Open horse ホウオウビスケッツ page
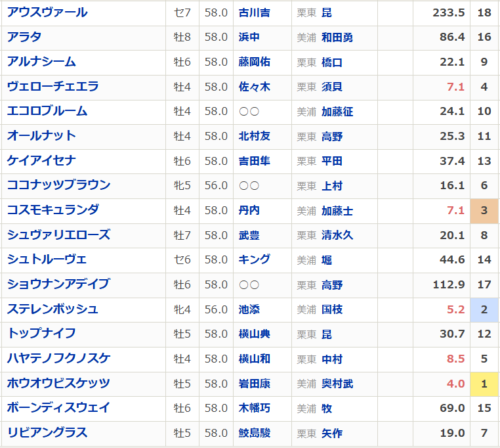 (58, 383)
